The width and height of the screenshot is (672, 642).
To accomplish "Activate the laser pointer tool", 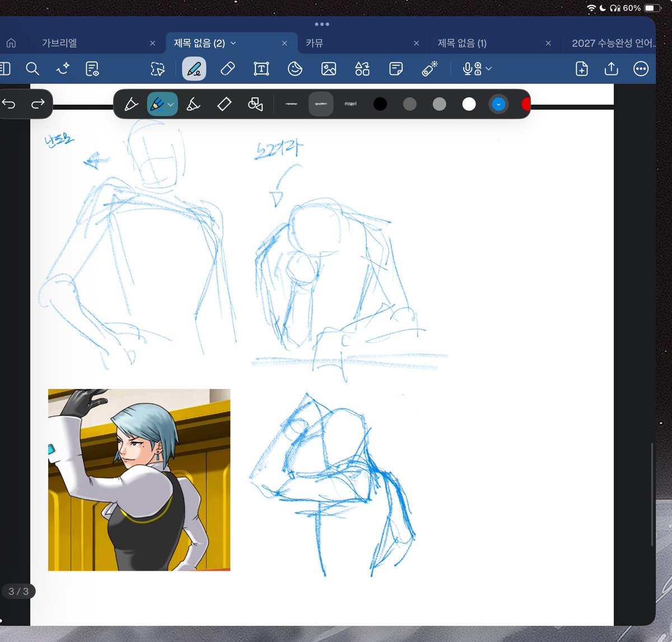I will (430, 68).
